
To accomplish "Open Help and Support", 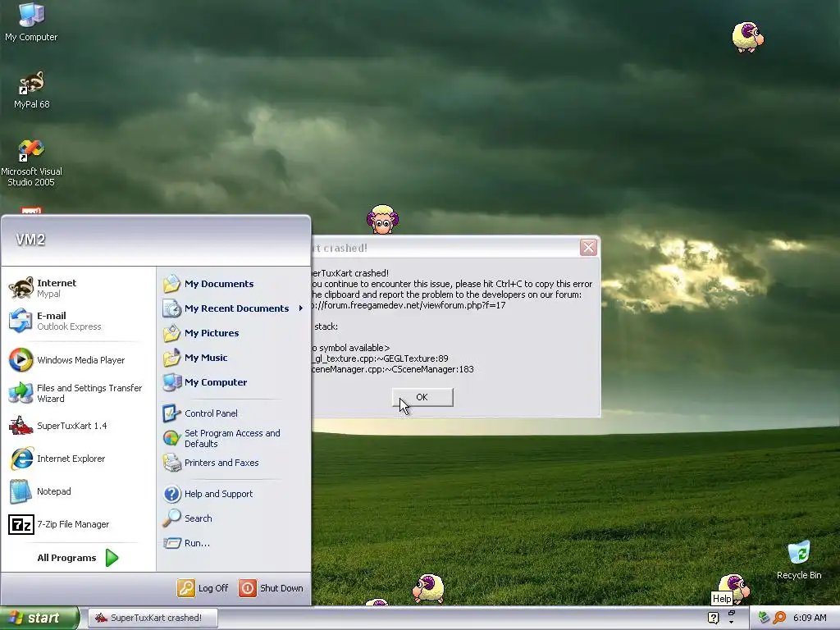I will point(208,494).
